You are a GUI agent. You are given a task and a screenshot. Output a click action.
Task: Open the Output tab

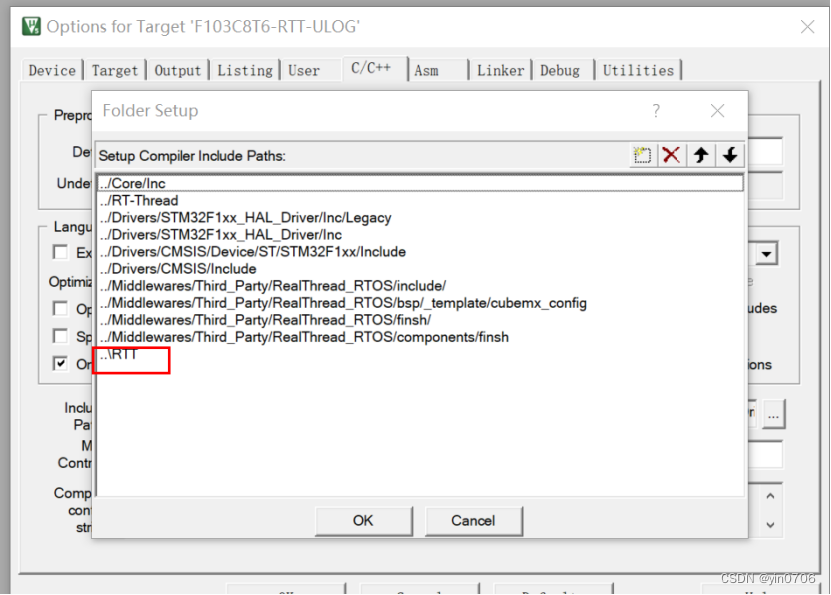(x=178, y=70)
